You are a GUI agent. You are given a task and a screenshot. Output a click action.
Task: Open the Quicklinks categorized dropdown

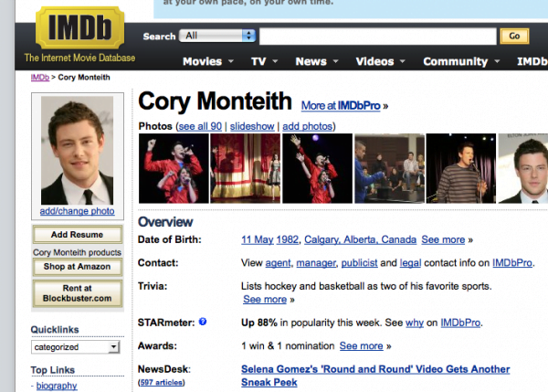(76, 347)
